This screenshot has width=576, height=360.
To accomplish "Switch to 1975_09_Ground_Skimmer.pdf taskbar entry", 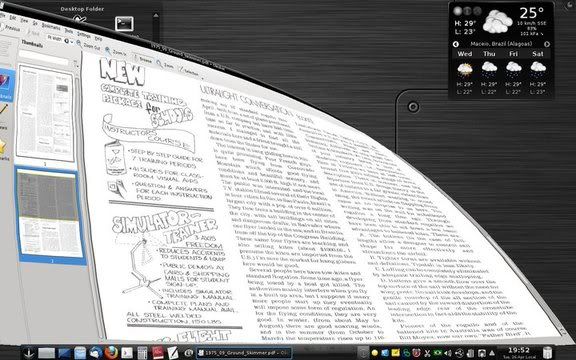I will click(x=244, y=353).
